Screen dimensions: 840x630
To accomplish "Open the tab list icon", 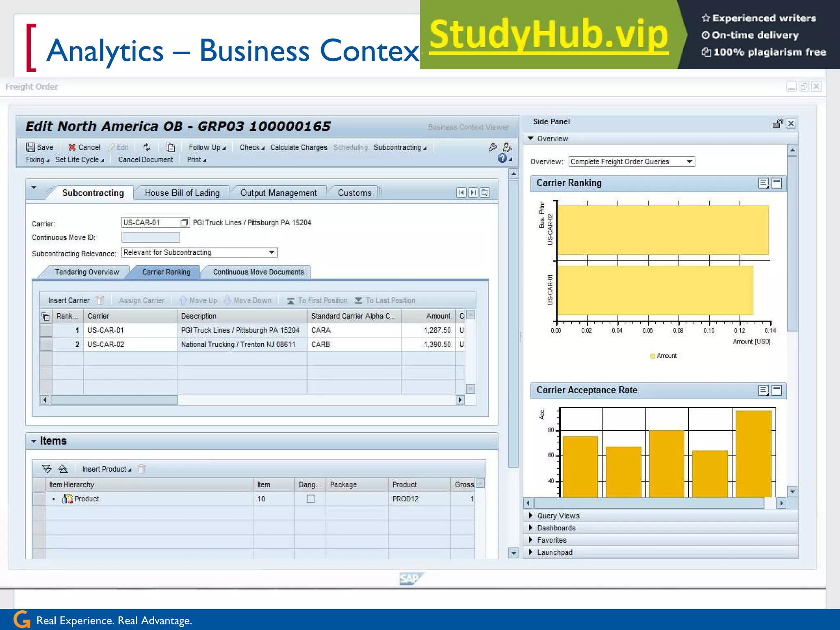I will 485,192.
